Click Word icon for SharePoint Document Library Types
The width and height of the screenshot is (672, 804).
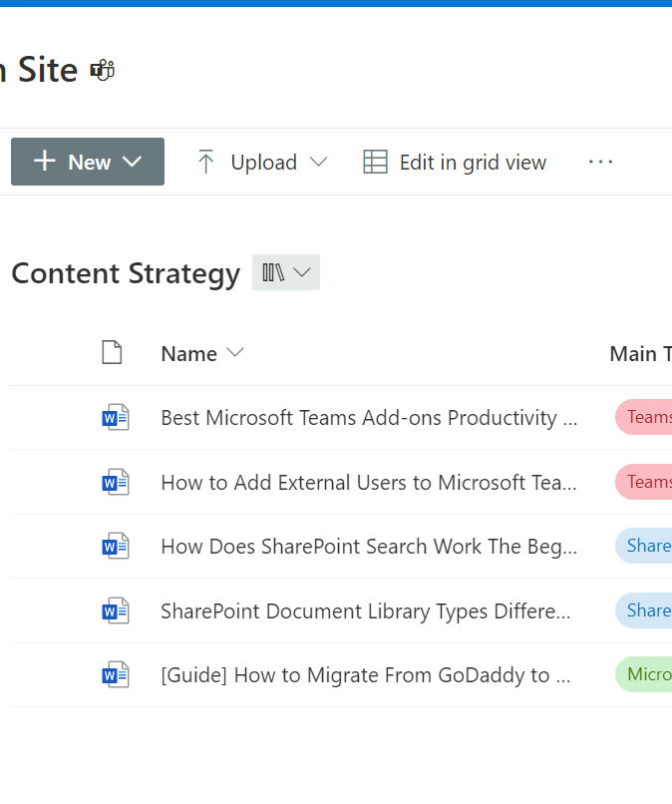(x=116, y=610)
